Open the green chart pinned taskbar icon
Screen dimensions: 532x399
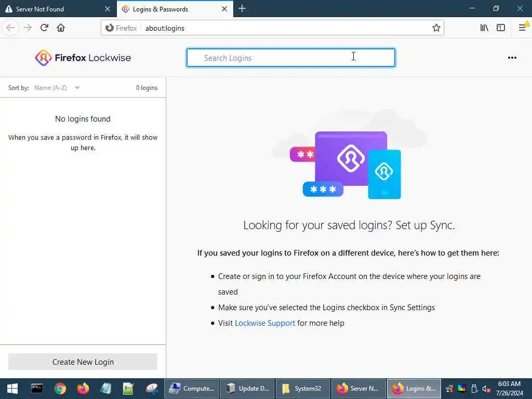point(129,389)
